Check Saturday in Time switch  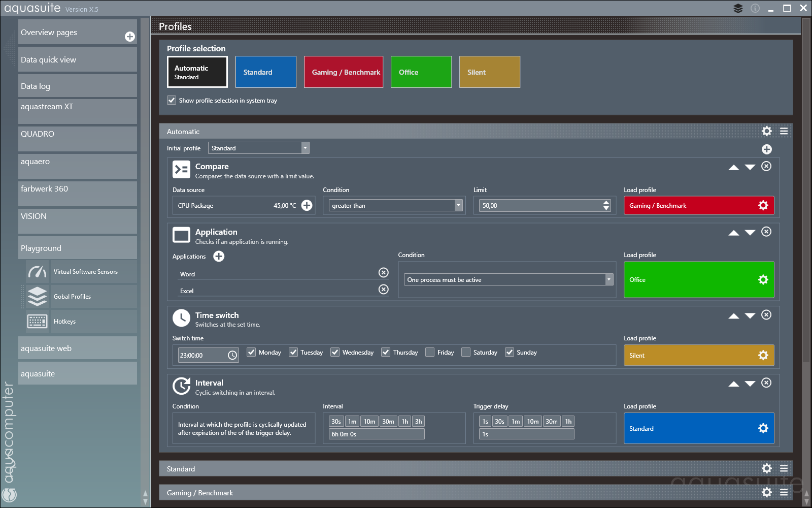tap(466, 352)
